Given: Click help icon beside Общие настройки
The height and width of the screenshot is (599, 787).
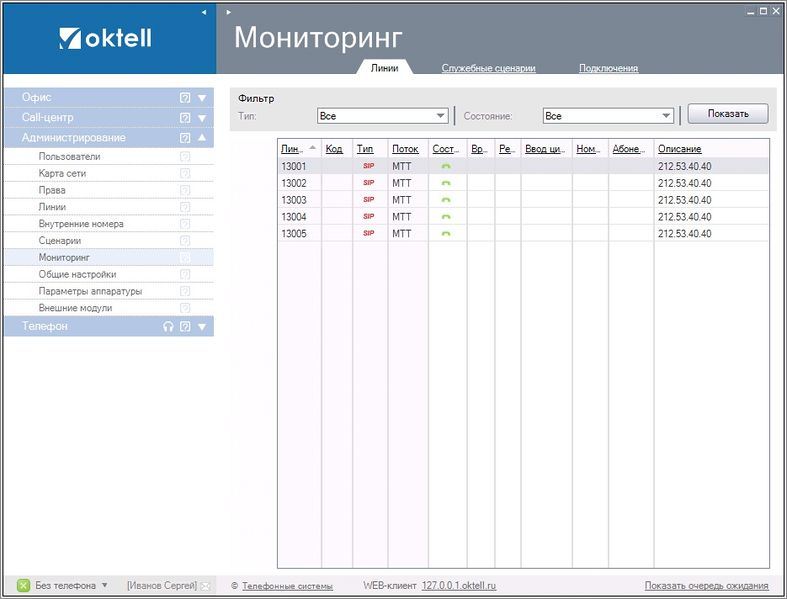Looking at the screenshot, I should pos(185,275).
